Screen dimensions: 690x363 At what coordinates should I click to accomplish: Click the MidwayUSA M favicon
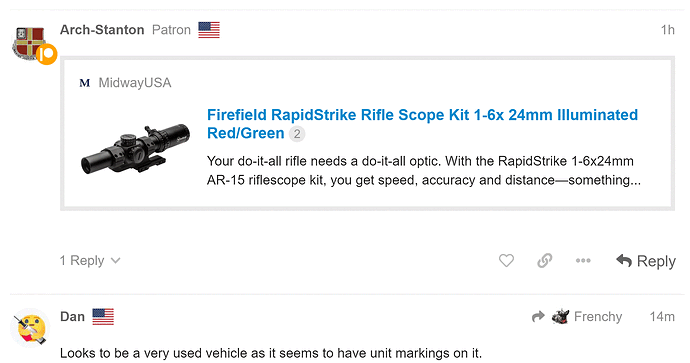84,83
